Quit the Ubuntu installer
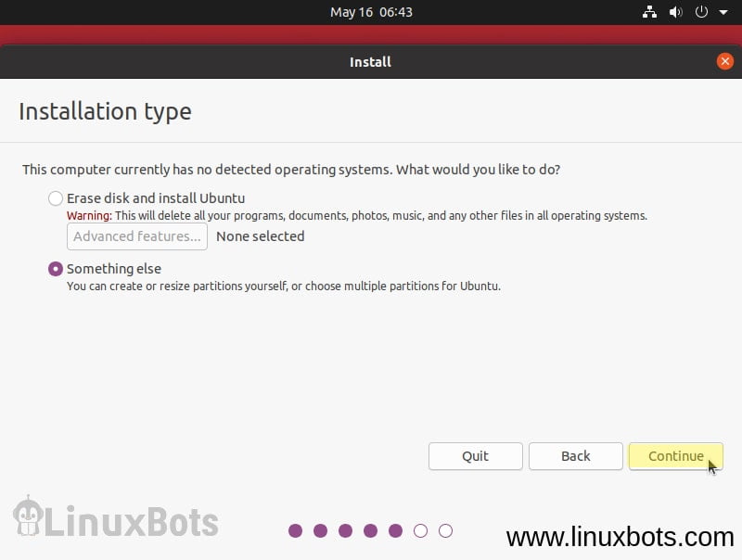The height and width of the screenshot is (560, 742). (x=475, y=456)
